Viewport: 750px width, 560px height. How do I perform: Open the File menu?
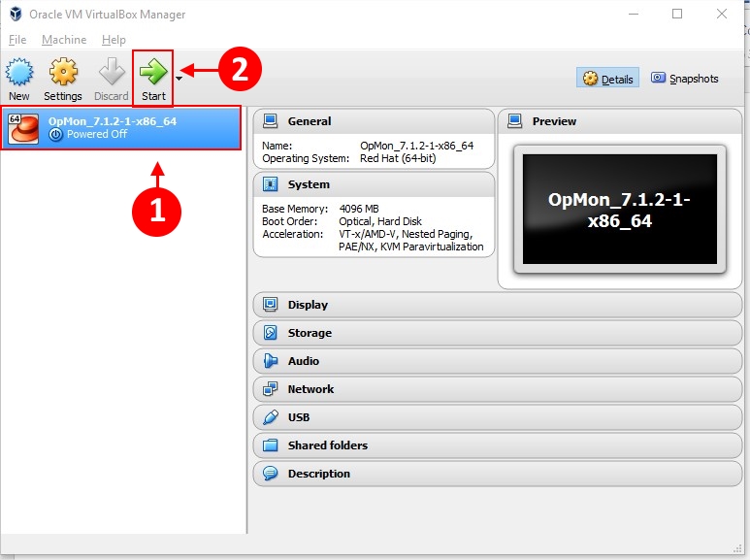[x=17, y=40]
